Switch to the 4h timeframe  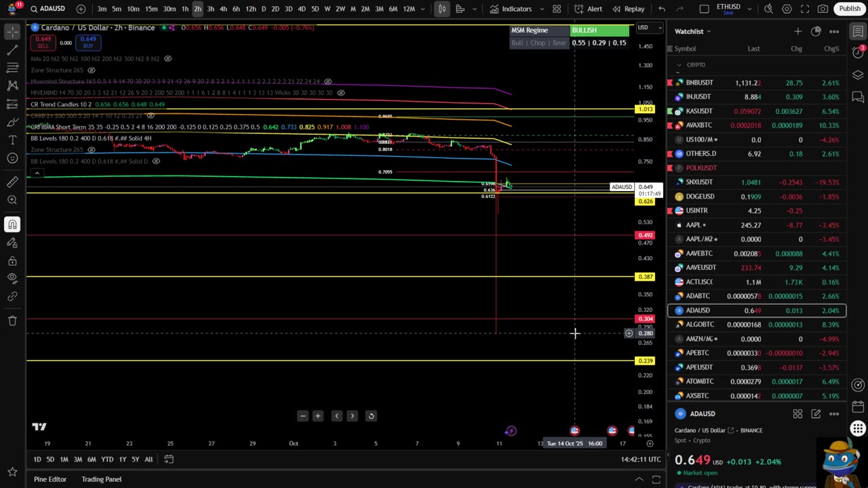click(x=223, y=9)
